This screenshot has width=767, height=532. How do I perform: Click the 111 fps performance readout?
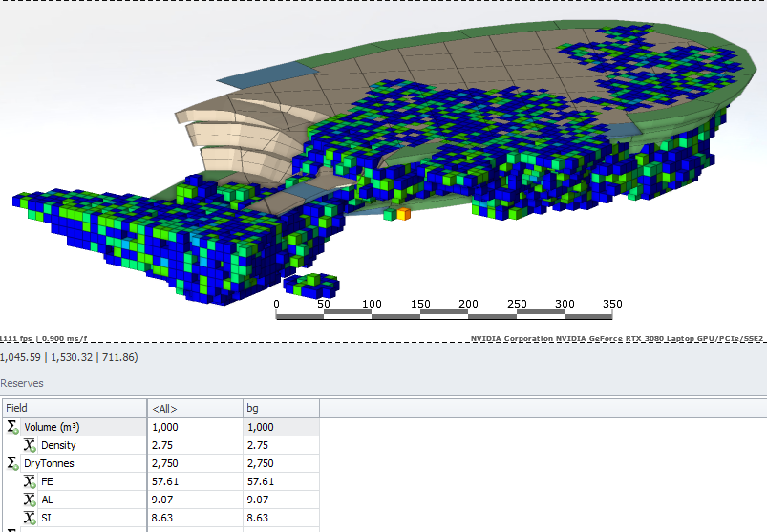44,338
